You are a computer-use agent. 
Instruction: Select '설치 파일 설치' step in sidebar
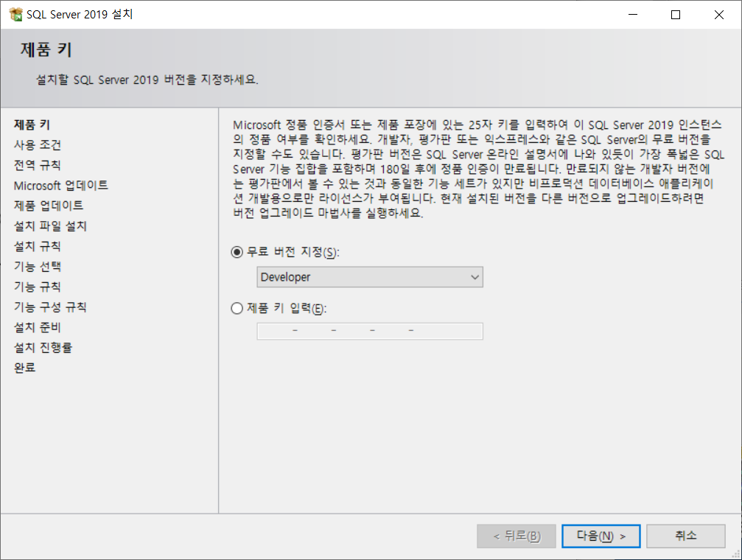[50, 226]
